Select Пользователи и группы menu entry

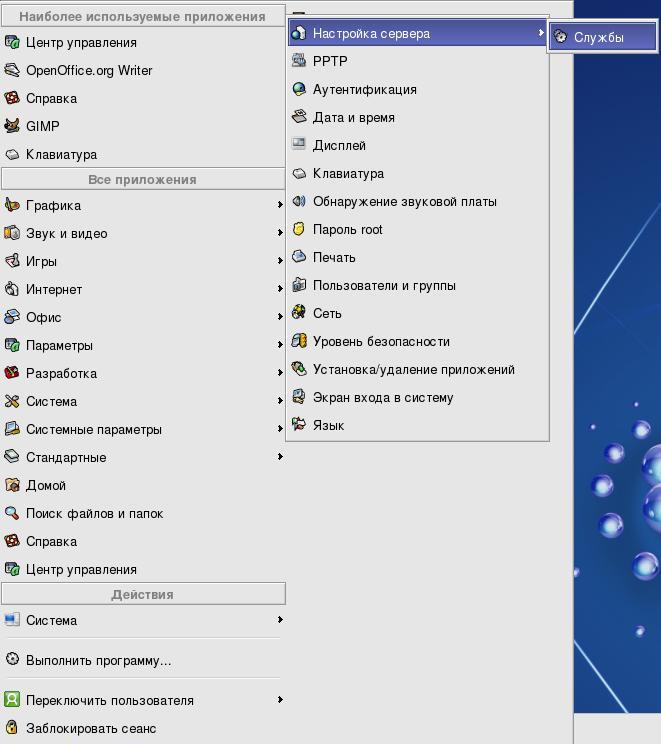point(418,285)
